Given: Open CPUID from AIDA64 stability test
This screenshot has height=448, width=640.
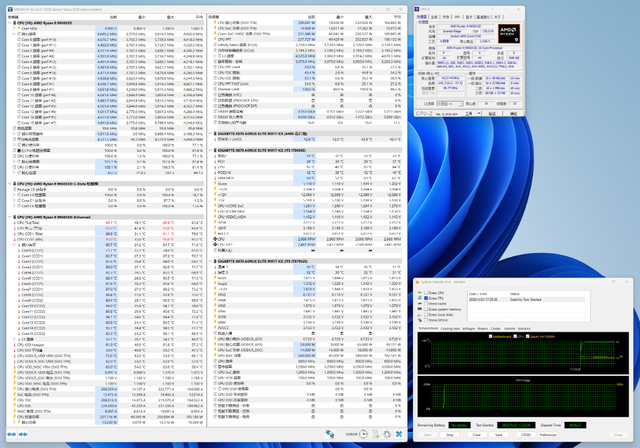Looking at the screenshot, I should tap(526, 435).
